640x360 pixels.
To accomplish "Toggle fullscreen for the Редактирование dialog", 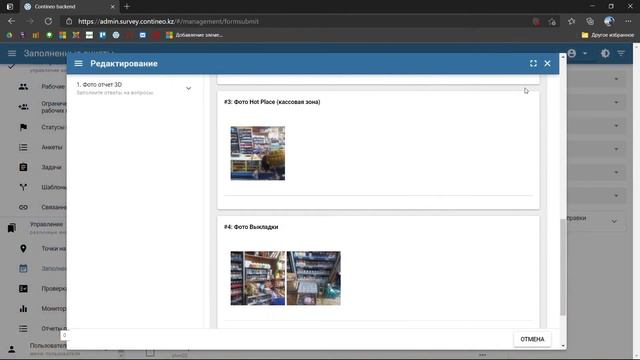I will pos(533,64).
